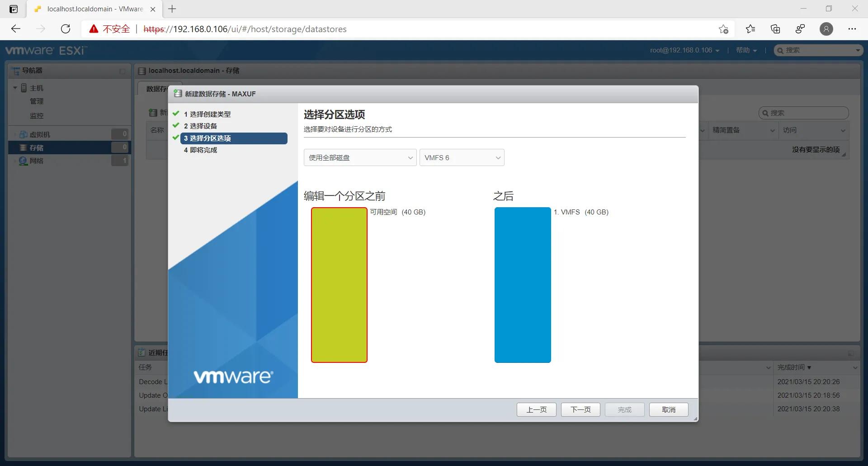Open 管理 under host
The height and width of the screenshot is (466, 868).
point(37,101)
